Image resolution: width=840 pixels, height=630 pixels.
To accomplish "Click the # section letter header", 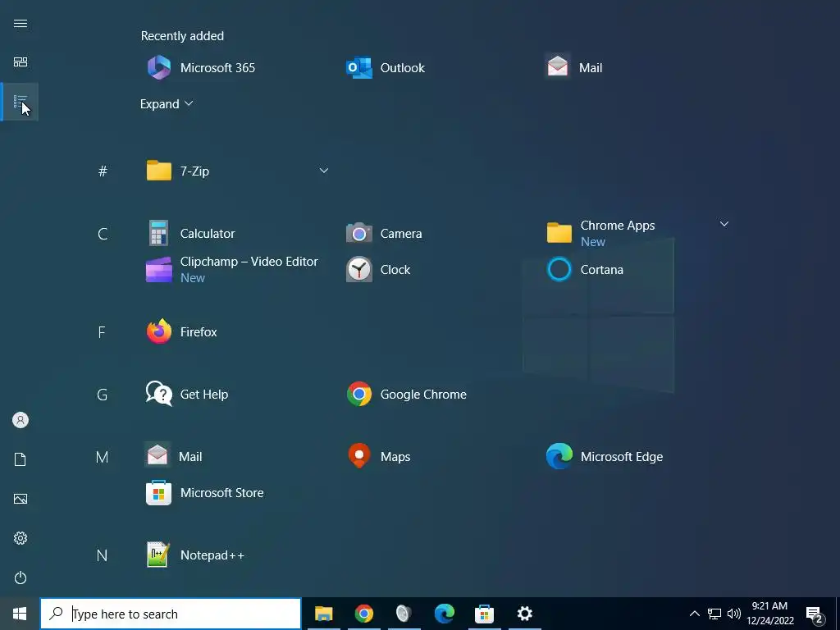I will (x=103, y=171).
